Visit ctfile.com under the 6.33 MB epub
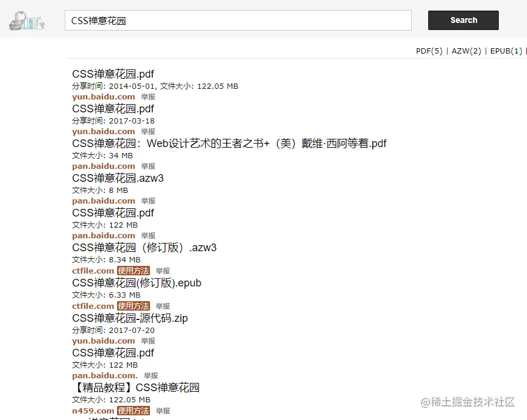This screenshot has height=420, width=527. coord(93,306)
